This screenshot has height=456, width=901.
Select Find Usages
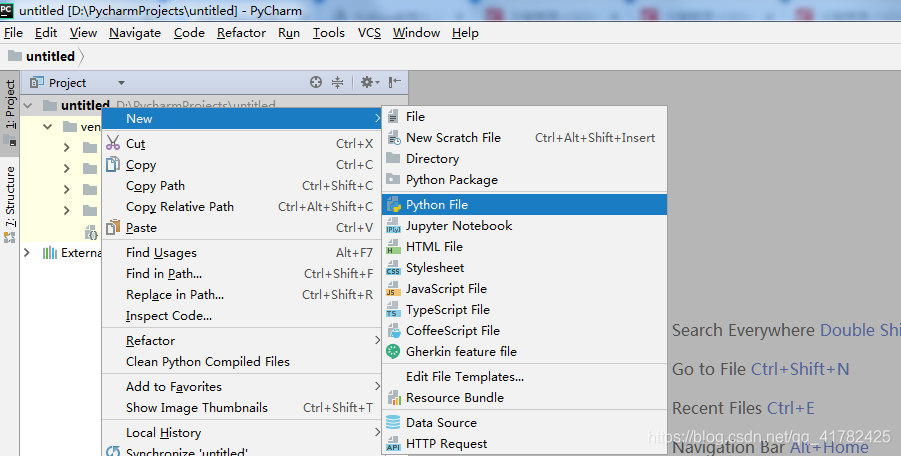click(242, 253)
